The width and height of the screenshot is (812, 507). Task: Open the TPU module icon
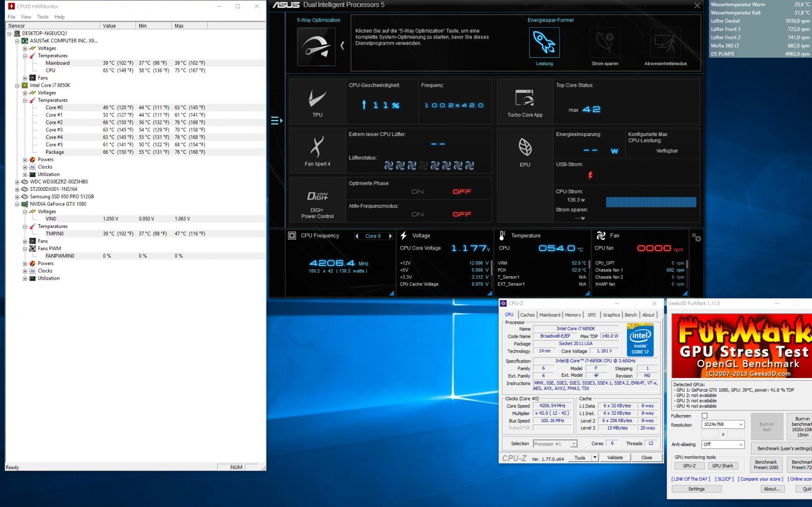(x=318, y=98)
